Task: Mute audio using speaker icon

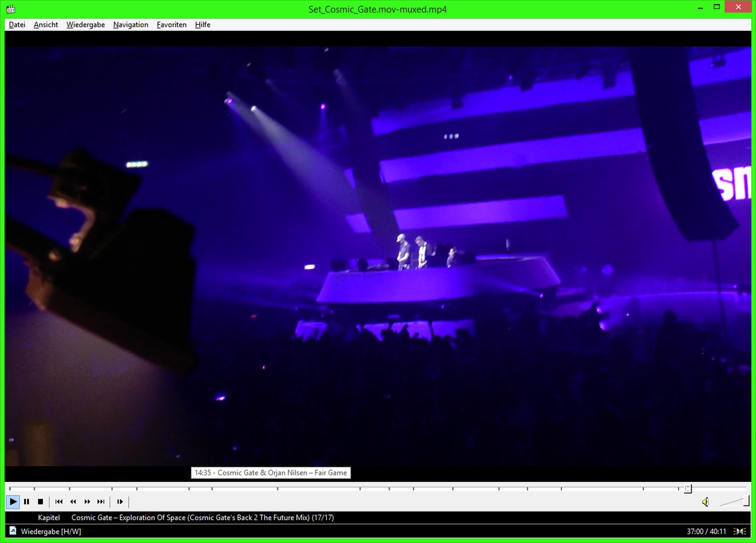Action: click(x=705, y=502)
